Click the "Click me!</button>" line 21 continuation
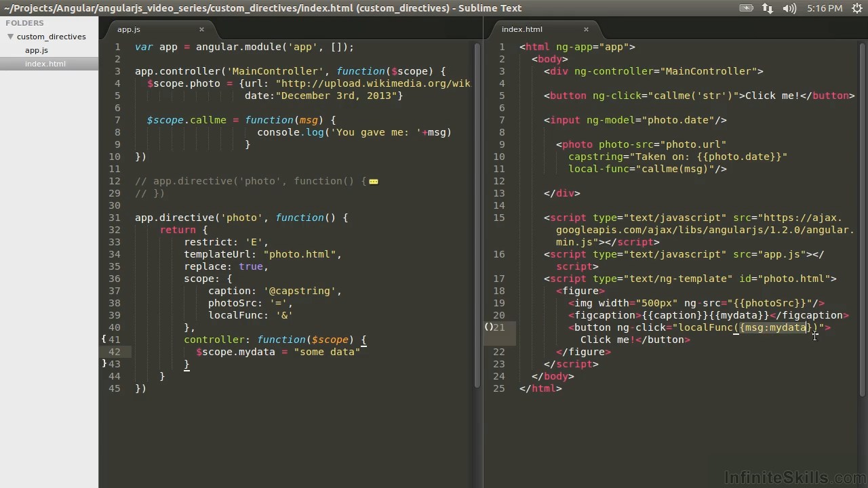Screen dimensions: 868x488 635,340
